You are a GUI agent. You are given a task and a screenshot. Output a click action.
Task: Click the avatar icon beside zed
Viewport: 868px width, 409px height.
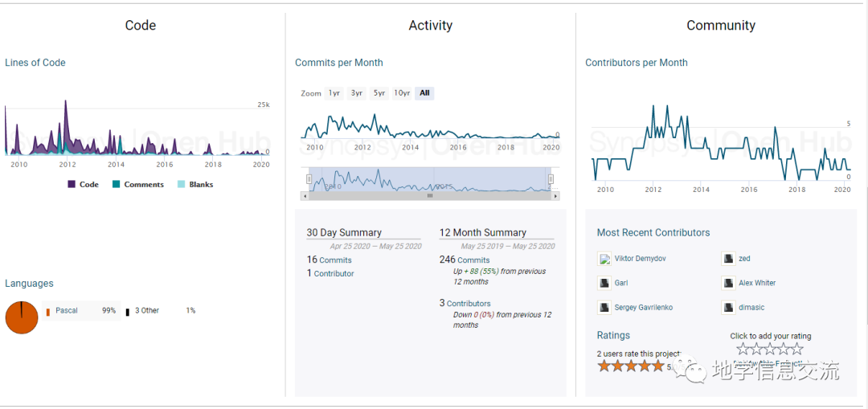click(x=728, y=259)
